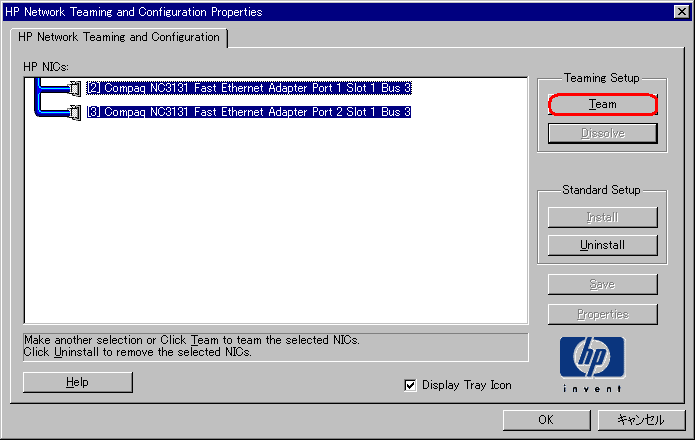Click the Properties button
The image size is (695, 440).
(x=602, y=314)
